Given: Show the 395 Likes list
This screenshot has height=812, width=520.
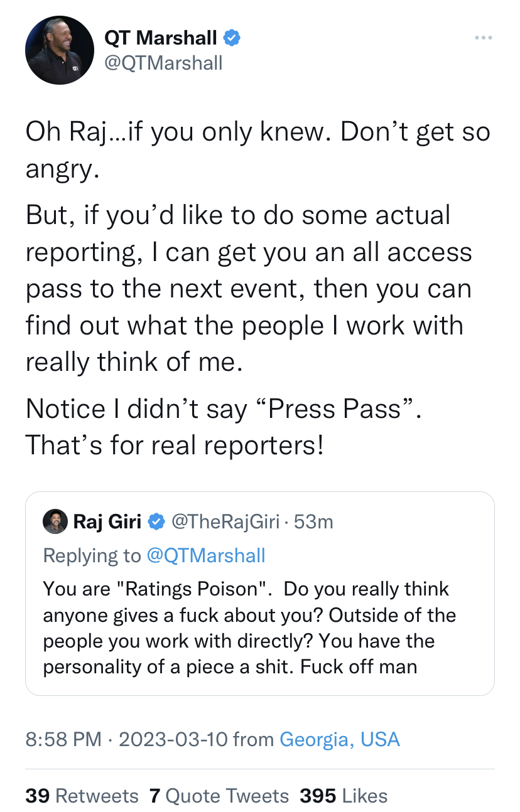Looking at the screenshot, I should click(344, 796).
